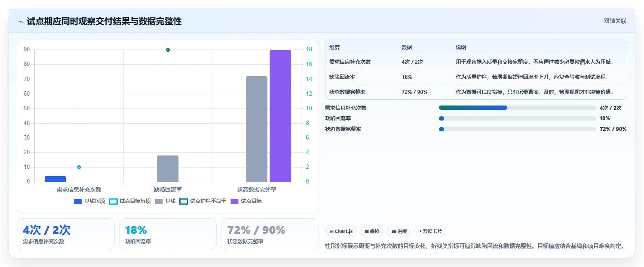Click the 缺陷回流率 table row label
This screenshot has height=267, width=644.
(x=342, y=77)
